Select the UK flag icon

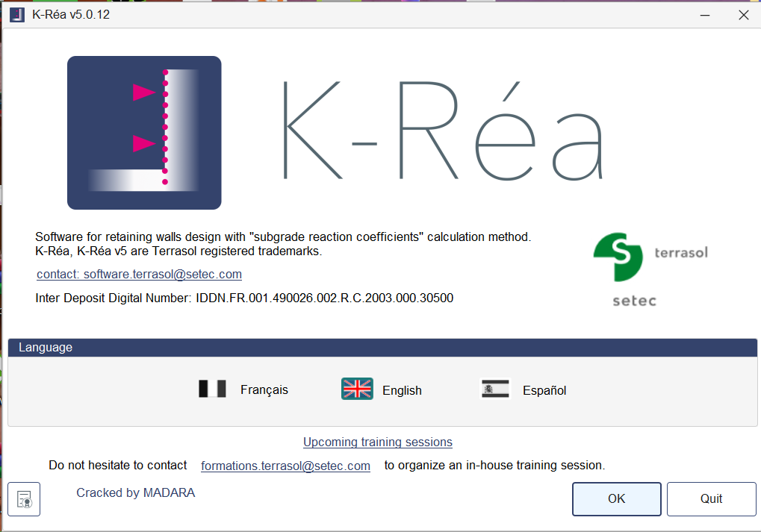357,389
